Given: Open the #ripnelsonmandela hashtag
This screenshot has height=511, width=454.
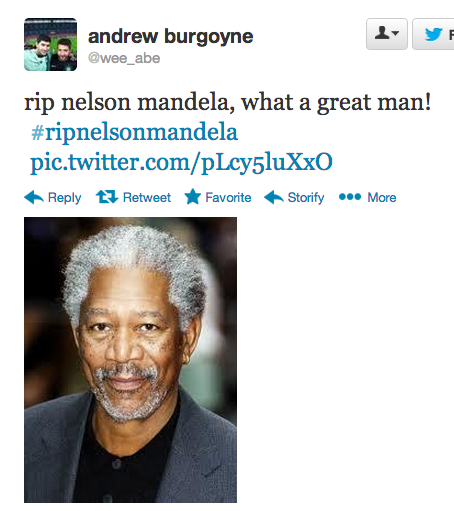Looking at the screenshot, I should pyautogui.click(x=134, y=133).
